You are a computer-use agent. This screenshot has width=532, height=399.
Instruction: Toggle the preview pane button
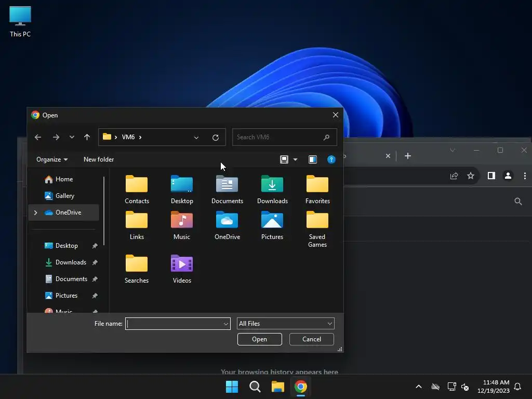click(312, 159)
